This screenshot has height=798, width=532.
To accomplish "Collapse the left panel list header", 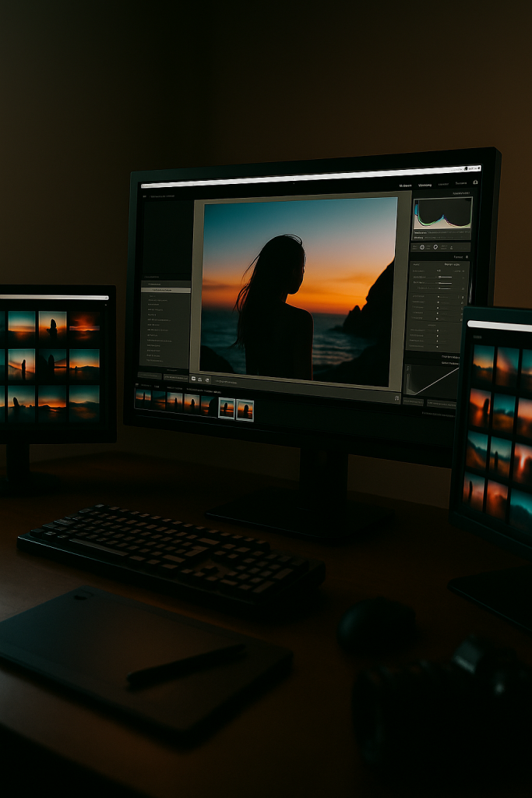I will coord(152,277).
